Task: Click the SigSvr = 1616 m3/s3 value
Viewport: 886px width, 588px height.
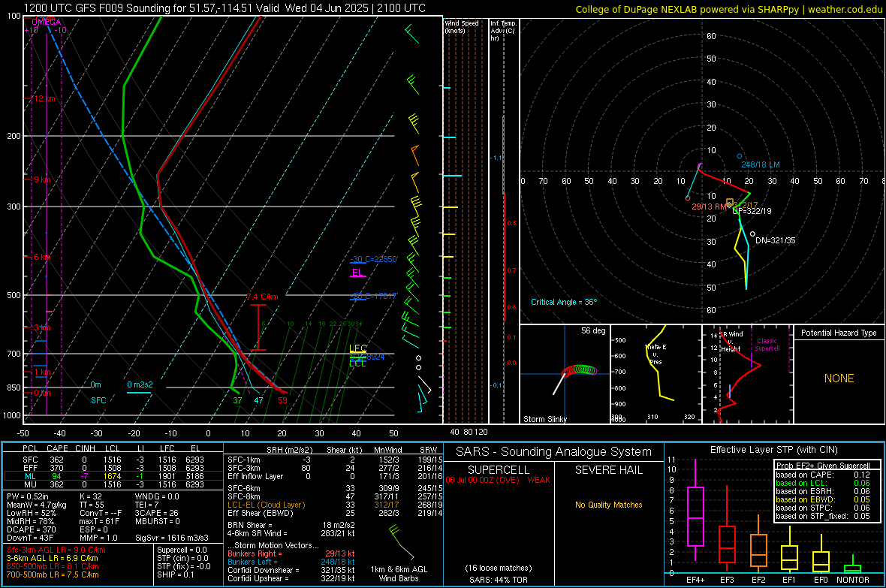Action: click(x=172, y=538)
